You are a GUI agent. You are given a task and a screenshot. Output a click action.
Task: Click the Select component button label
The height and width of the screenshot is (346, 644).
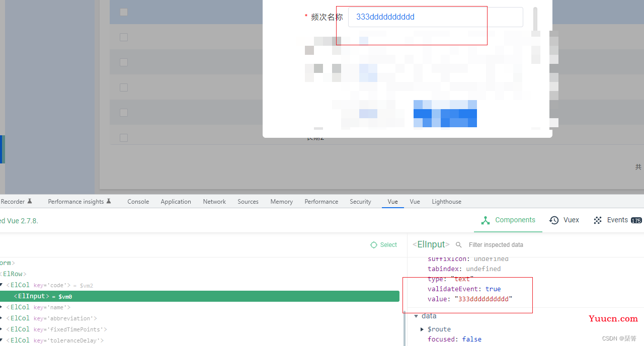[388, 245]
